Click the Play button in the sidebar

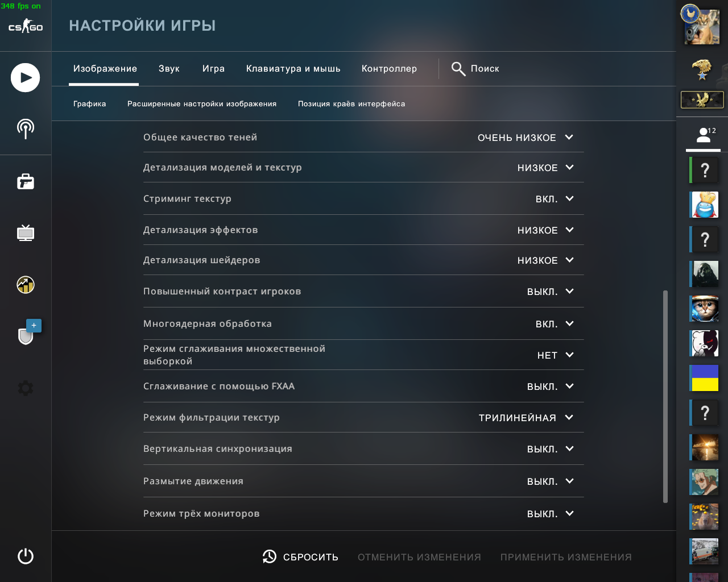[25, 78]
